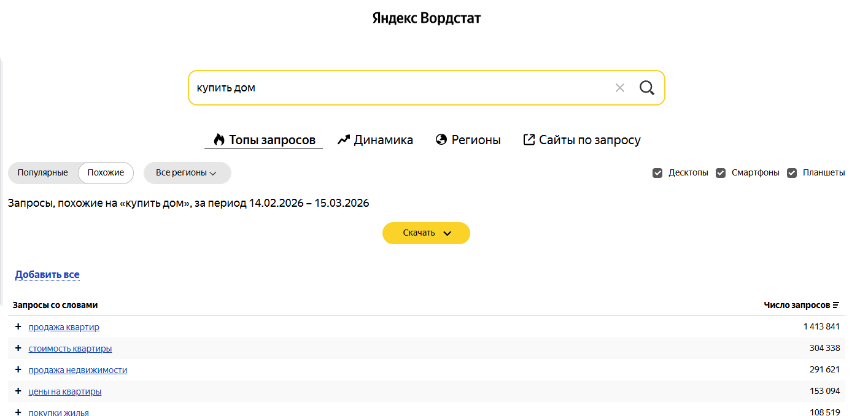Uncheck the Смартфоны checkbox

[721, 173]
